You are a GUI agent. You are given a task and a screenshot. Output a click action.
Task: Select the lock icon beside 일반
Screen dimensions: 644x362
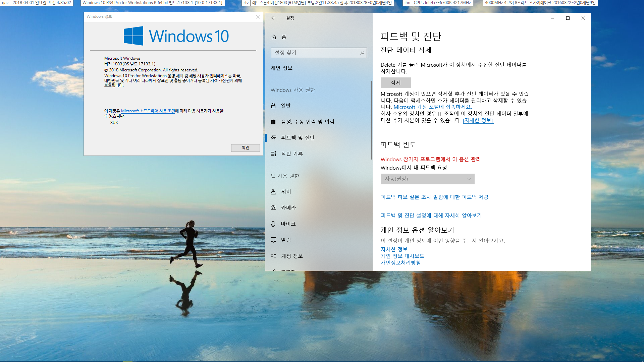click(x=273, y=106)
